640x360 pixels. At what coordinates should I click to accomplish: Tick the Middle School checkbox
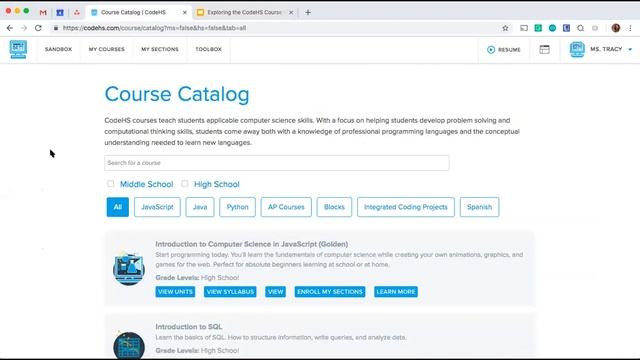[x=110, y=184]
